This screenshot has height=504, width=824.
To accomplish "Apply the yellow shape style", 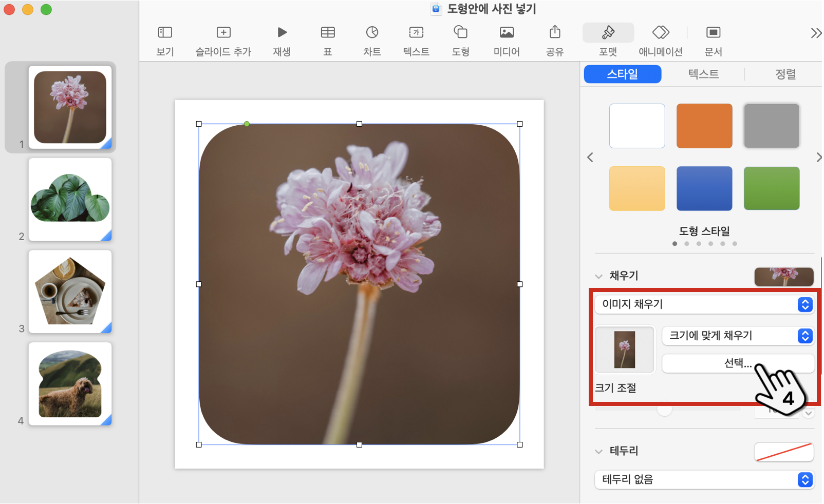I will click(x=637, y=188).
